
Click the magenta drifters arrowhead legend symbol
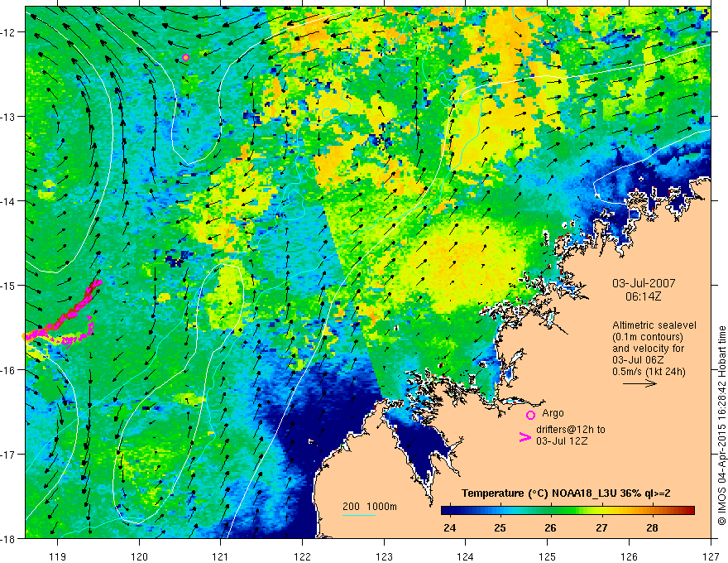[x=525, y=437]
